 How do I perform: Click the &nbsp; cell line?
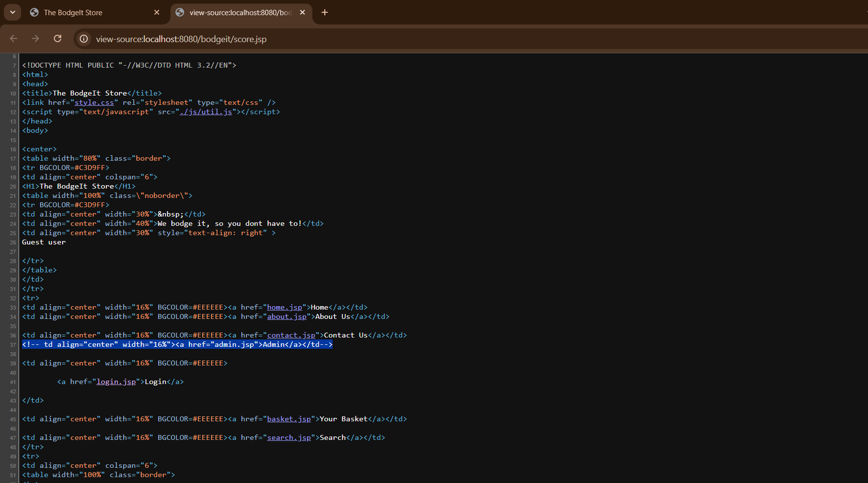click(x=114, y=214)
